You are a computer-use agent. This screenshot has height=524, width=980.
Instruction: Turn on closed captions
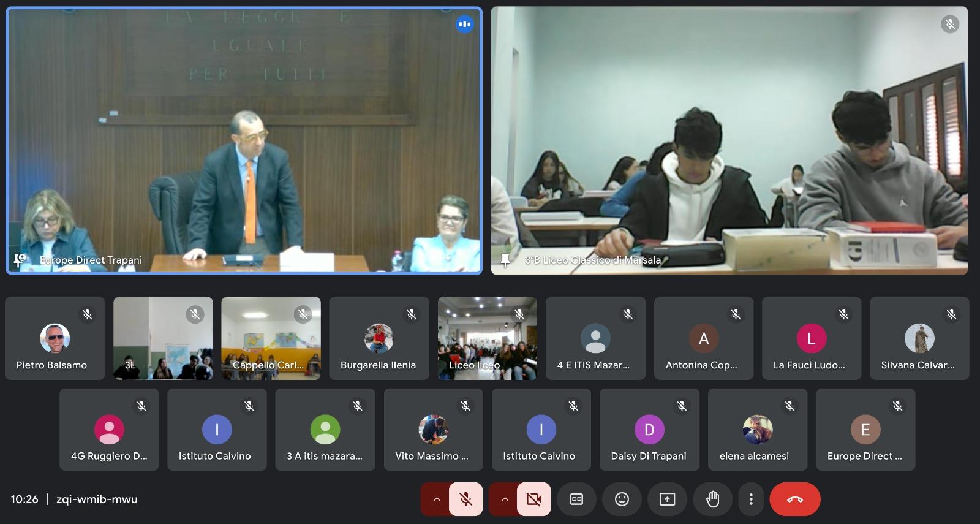point(576,499)
